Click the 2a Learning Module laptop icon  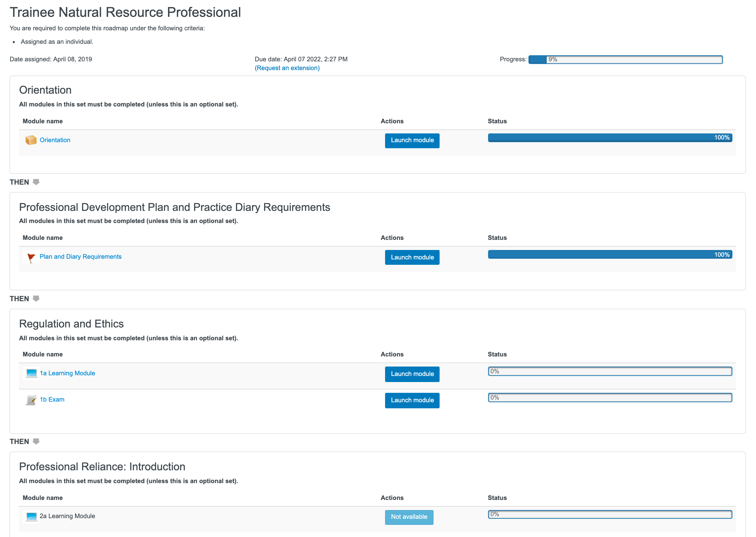31,516
